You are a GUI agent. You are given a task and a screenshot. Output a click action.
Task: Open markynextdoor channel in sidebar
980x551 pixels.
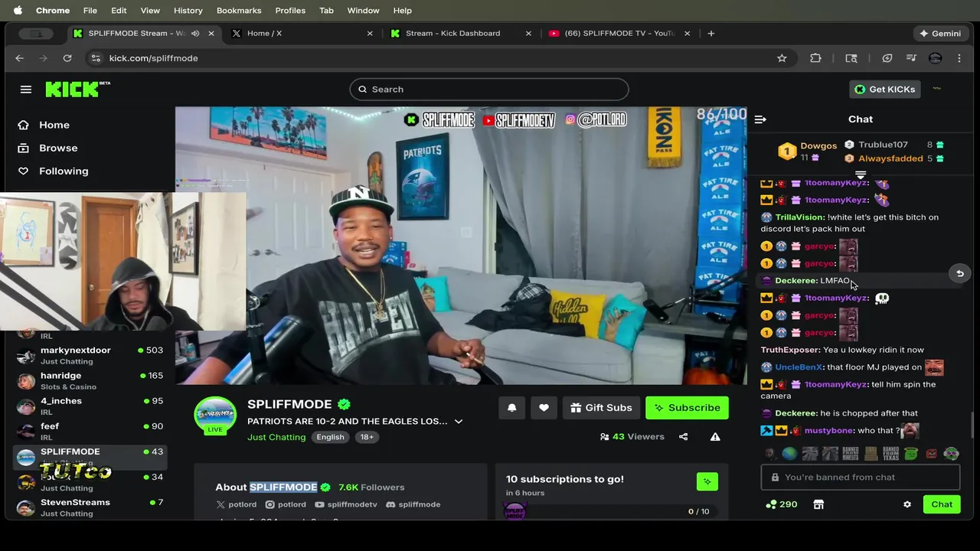(90, 355)
